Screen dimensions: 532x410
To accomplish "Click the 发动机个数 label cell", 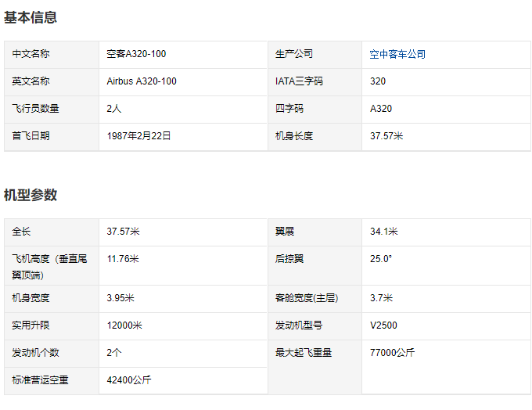I will tap(52, 354).
